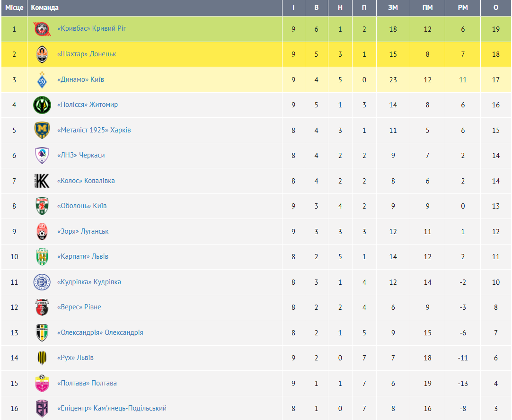512x420 pixels.
Task: Click the Kolos Kovalivka team logo
Action: tap(42, 181)
